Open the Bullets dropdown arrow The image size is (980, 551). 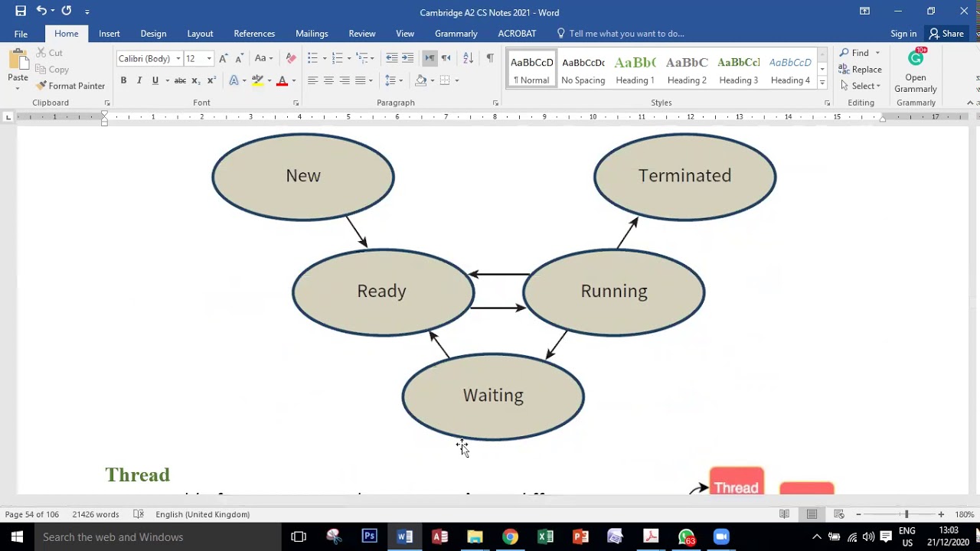(325, 58)
